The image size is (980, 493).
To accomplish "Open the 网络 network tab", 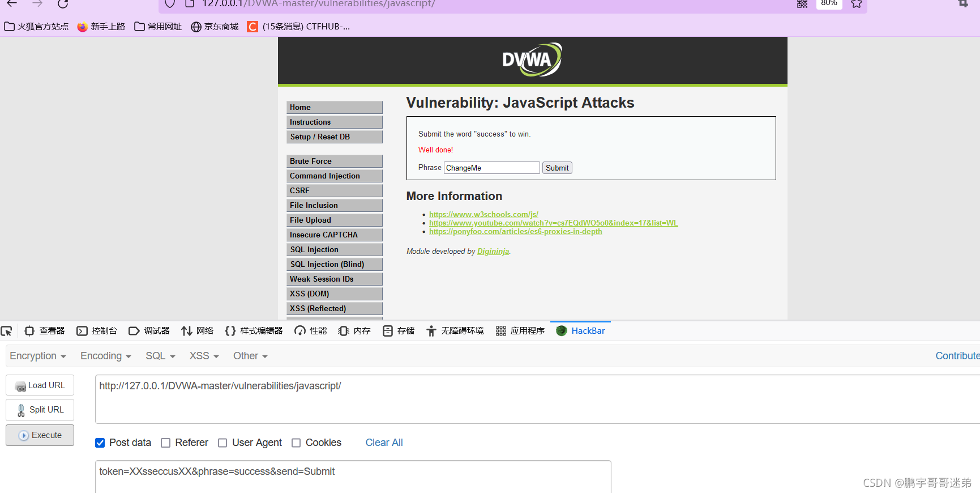I will pos(197,331).
